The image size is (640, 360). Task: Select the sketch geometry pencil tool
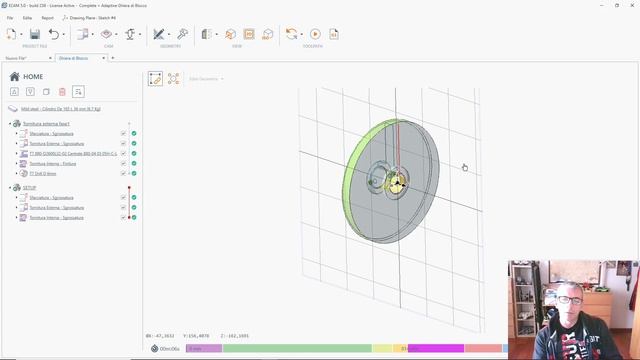pos(158,34)
